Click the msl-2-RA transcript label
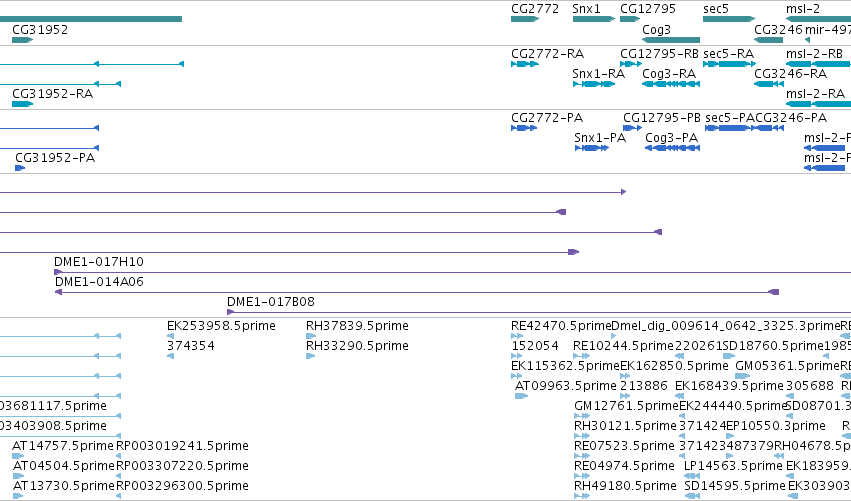 [x=815, y=94]
